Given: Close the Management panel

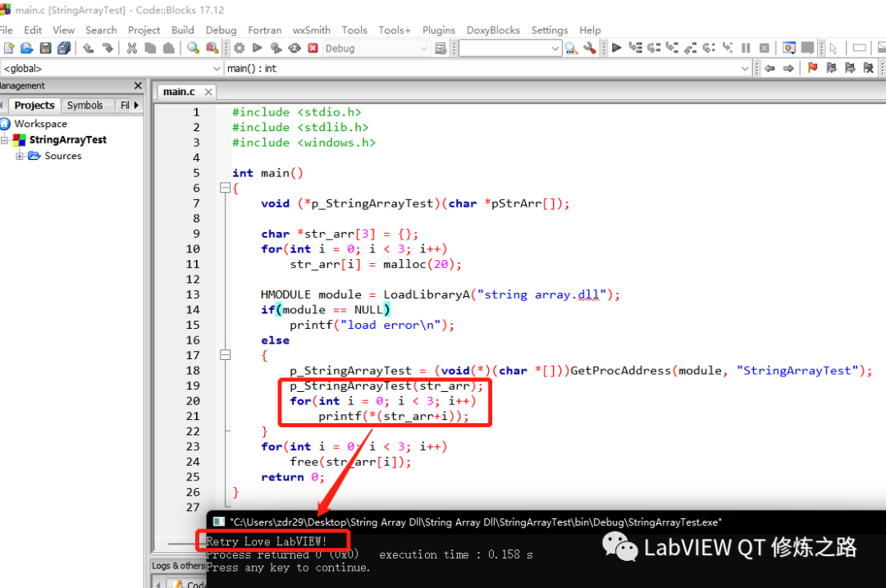Looking at the screenshot, I should [x=138, y=85].
